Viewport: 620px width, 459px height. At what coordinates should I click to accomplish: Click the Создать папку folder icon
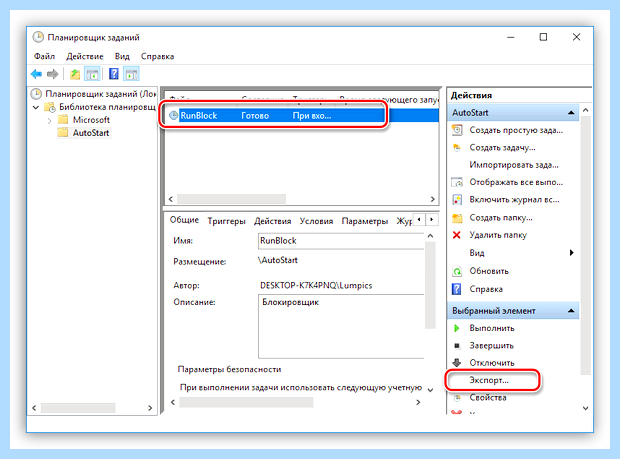click(x=457, y=218)
